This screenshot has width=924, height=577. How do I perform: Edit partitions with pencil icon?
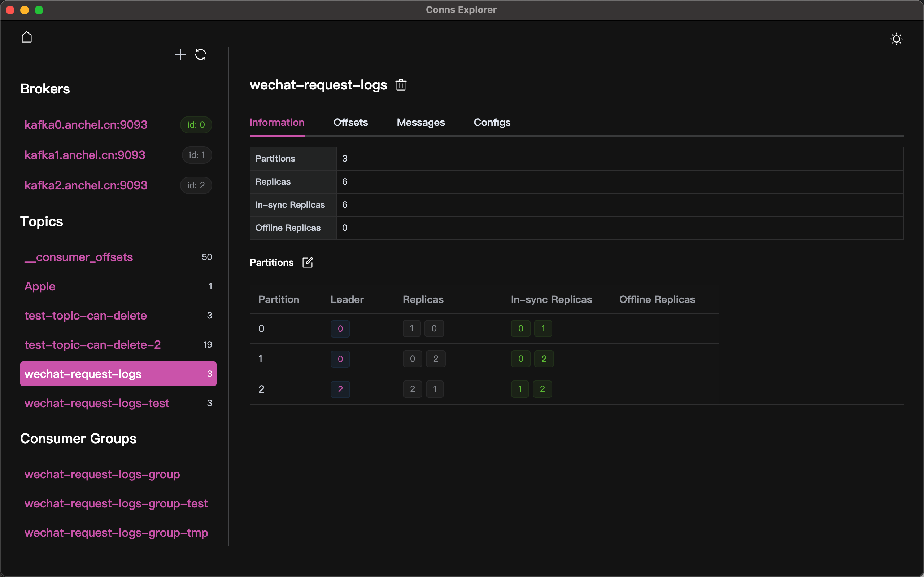click(x=308, y=263)
